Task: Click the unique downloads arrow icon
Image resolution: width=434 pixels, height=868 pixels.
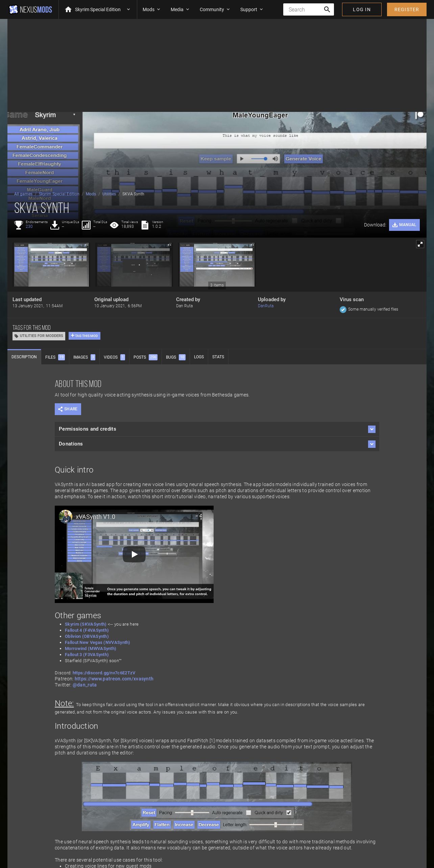Action: (x=55, y=225)
